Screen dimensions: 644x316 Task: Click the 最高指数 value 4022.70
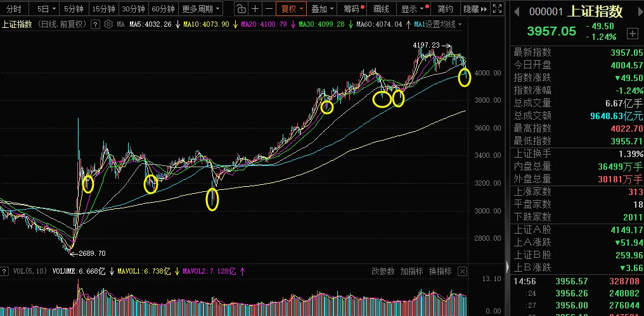click(x=626, y=129)
